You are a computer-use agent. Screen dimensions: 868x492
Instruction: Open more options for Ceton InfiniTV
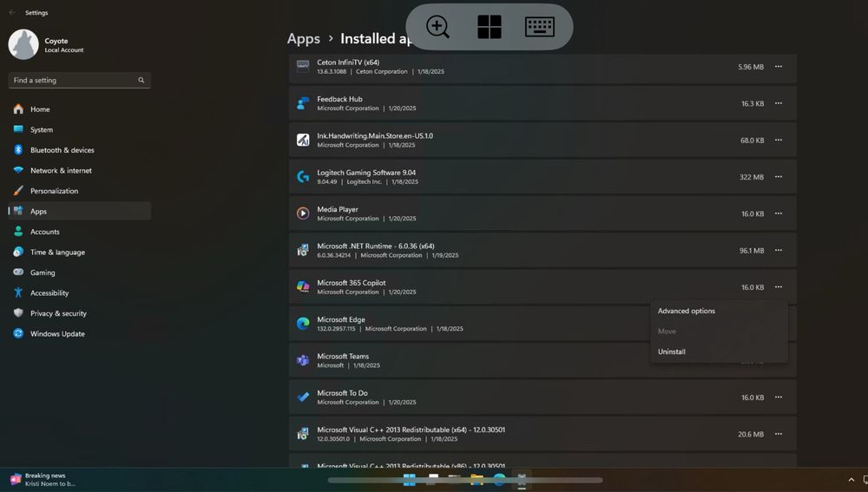tap(779, 67)
